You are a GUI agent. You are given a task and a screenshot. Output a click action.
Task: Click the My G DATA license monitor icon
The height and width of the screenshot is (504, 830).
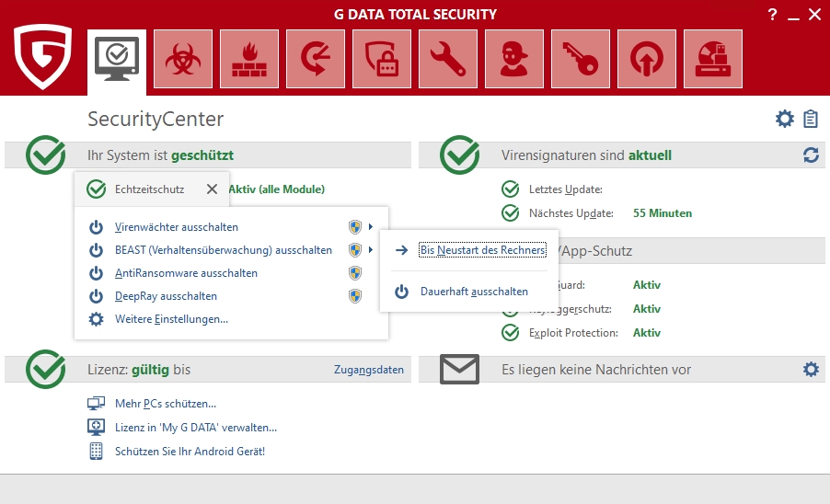coord(96,427)
